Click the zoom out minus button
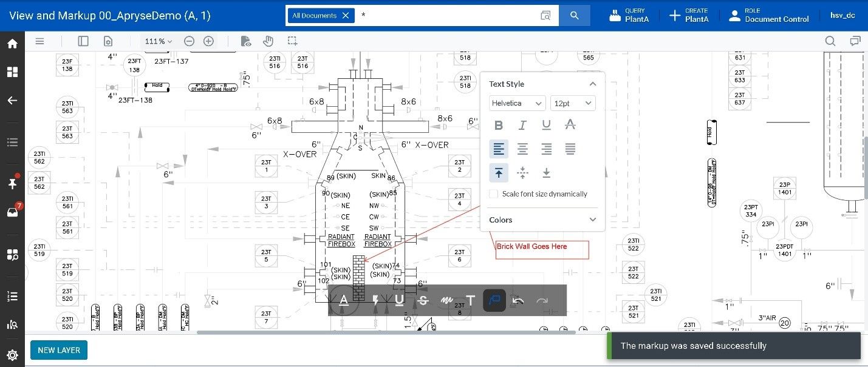 [189, 41]
